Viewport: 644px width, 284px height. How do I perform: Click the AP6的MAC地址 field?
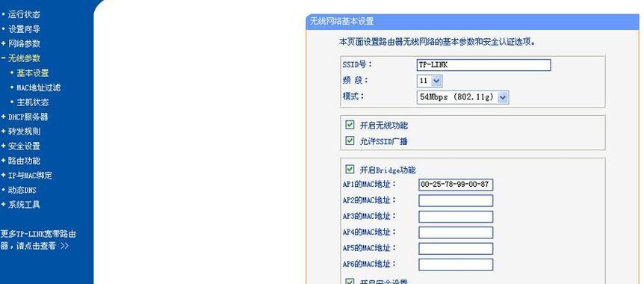click(456, 265)
